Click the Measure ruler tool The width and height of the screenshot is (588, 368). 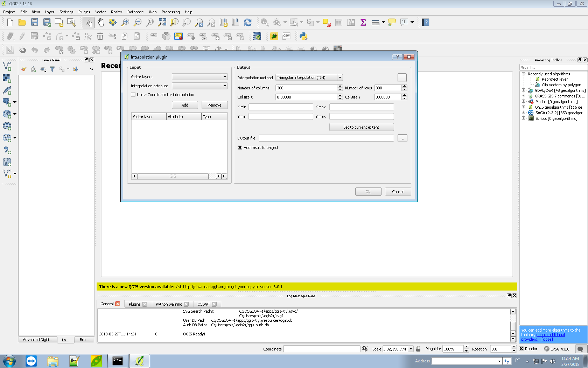tap(375, 22)
